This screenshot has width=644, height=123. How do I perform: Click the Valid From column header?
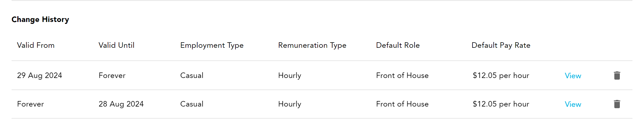[36, 45]
